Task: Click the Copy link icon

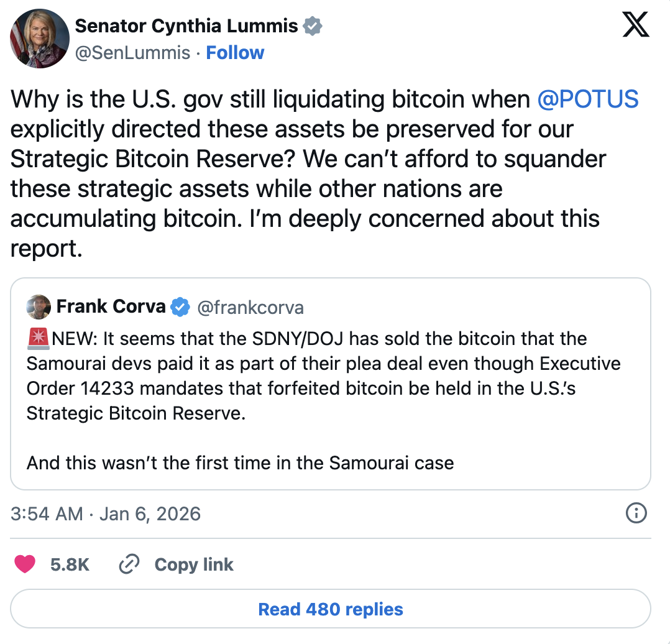Action: click(129, 564)
